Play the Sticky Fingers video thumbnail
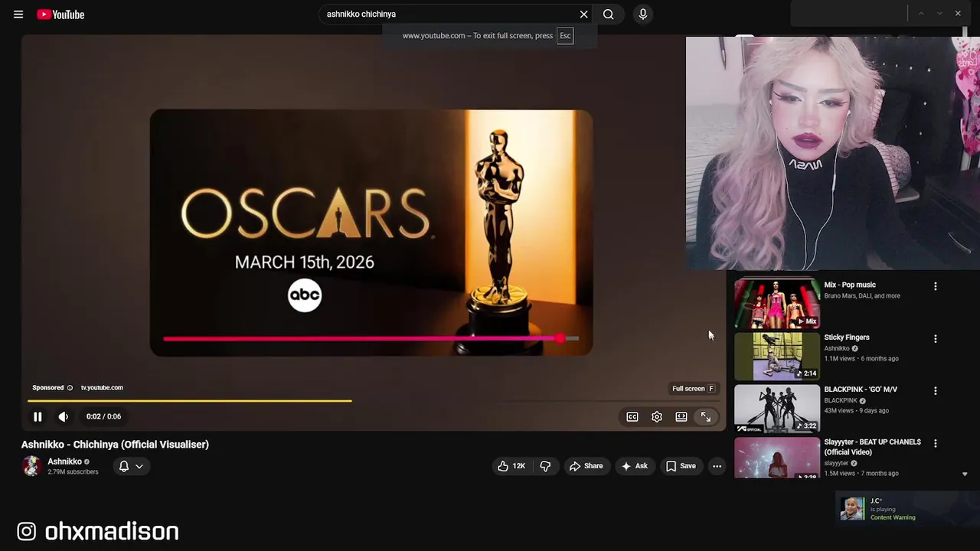Image resolution: width=980 pixels, height=551 pixels. tap(777, 357)
